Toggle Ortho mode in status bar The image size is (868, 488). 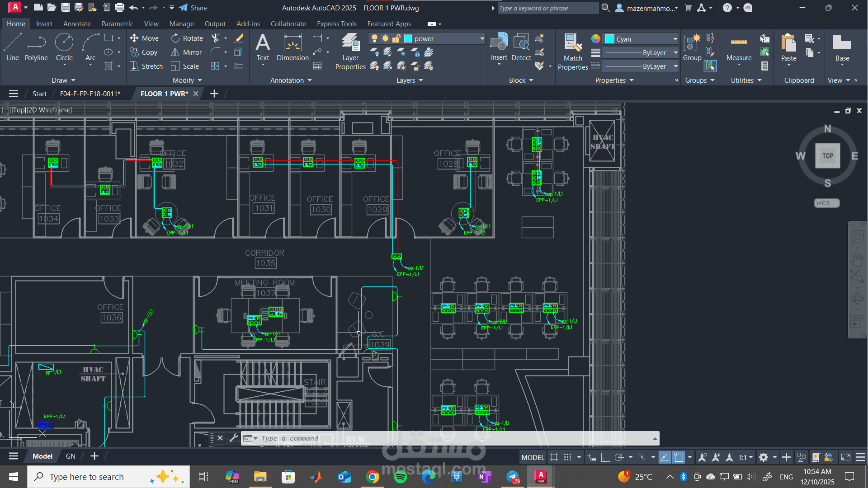tap(605, 457)
